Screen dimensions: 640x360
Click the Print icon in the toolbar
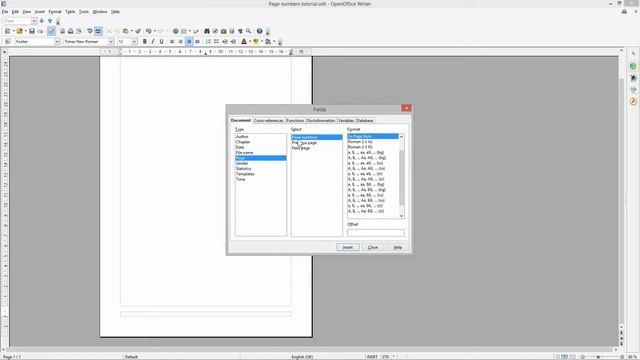(70, 31)
